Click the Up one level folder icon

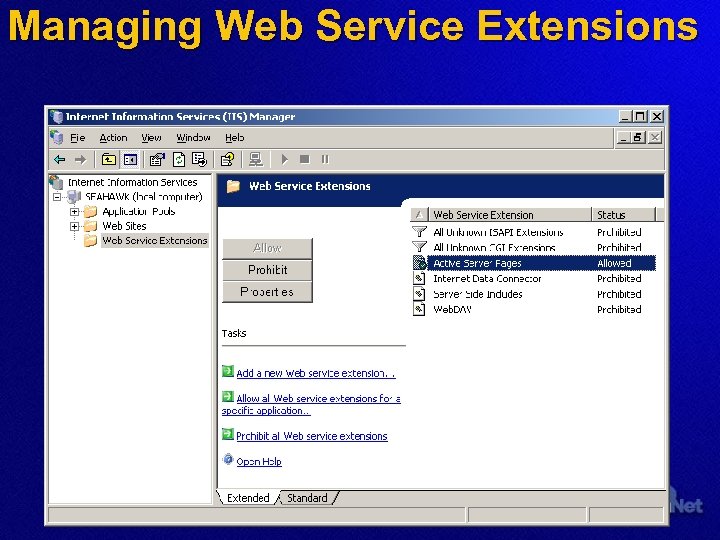click(x=109, y=159)
